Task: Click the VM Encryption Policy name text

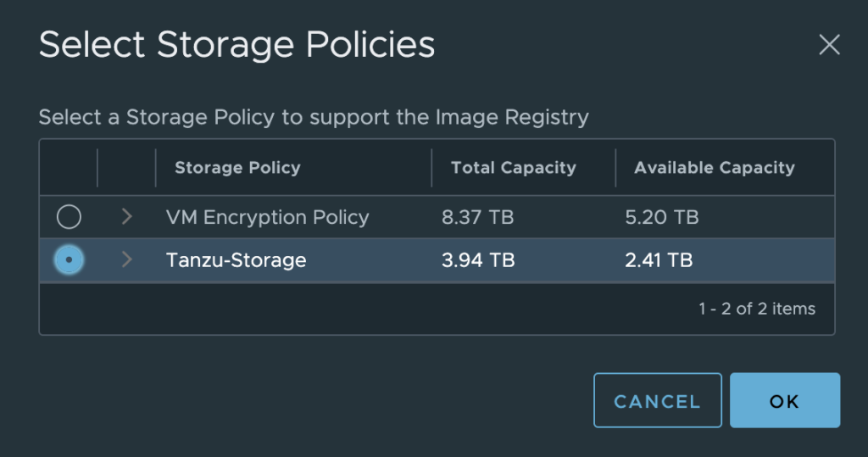Action: click(x=267, y=217)
